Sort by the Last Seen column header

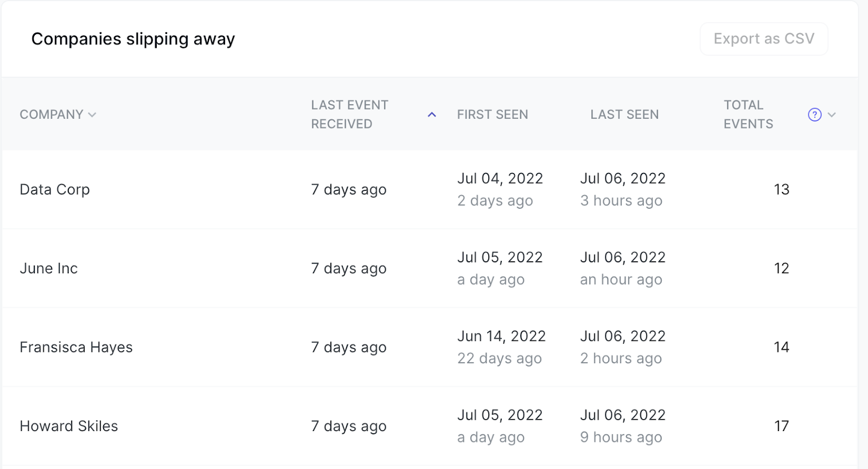[624, 115]
